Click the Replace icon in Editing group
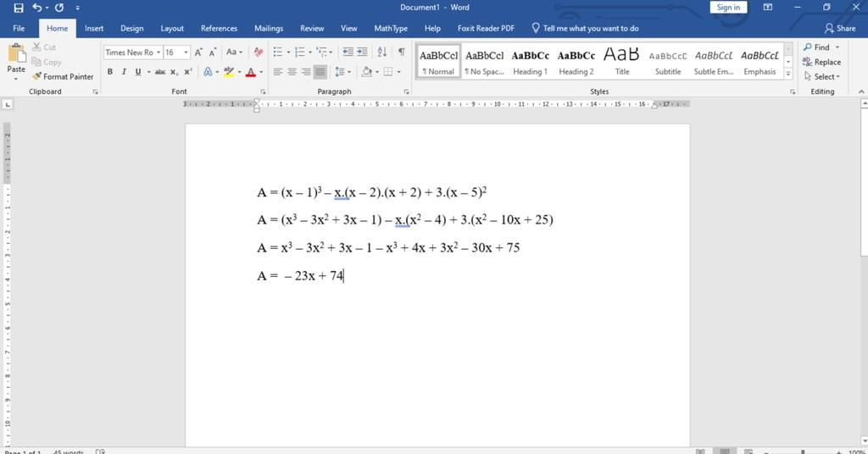868x454 pixels. (822, 62)
